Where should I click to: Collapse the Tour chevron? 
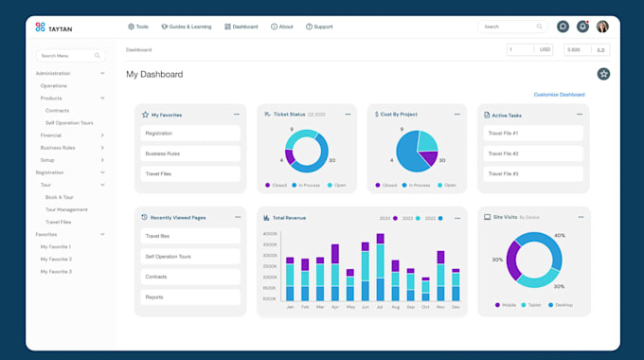[102, 185]
